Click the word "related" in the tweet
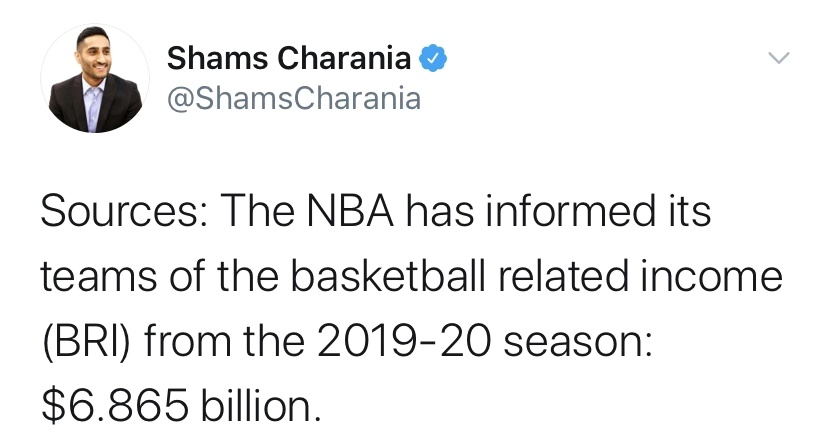Viewport: 828px width, 443px height. (563, 276)
